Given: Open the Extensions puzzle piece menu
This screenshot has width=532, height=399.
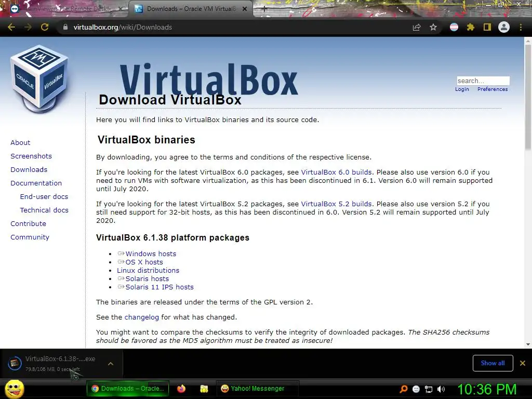Looking at the screenshot, I should click(470, 27).
